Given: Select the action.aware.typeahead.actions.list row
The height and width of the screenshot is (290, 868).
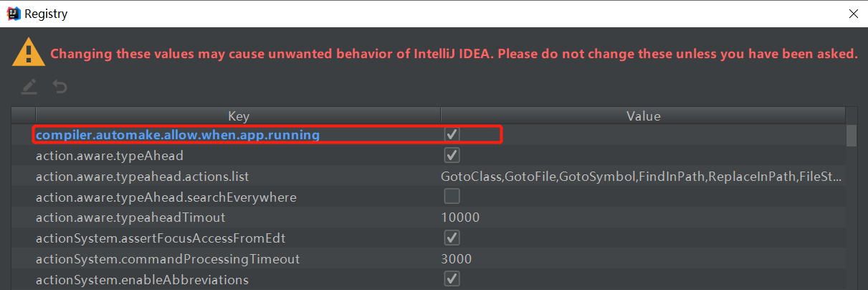Looking at the screenshot, I should 143,177.
